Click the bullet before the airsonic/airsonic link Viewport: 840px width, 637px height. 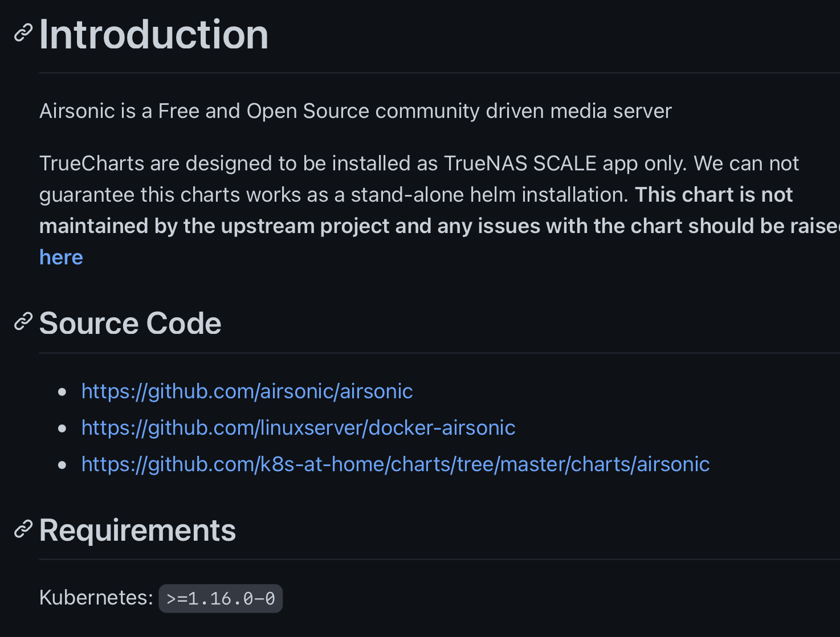coord(62,392)
